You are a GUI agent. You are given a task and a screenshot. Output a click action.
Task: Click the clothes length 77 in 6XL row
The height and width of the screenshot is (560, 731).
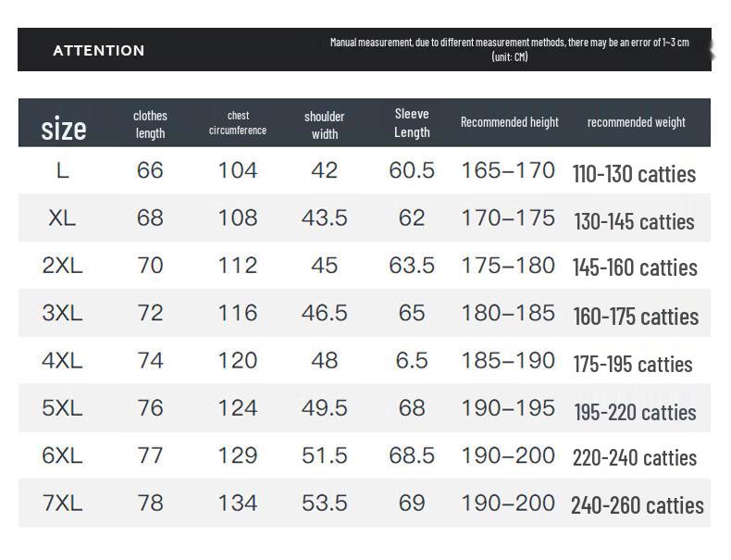[x=150, y=455]
